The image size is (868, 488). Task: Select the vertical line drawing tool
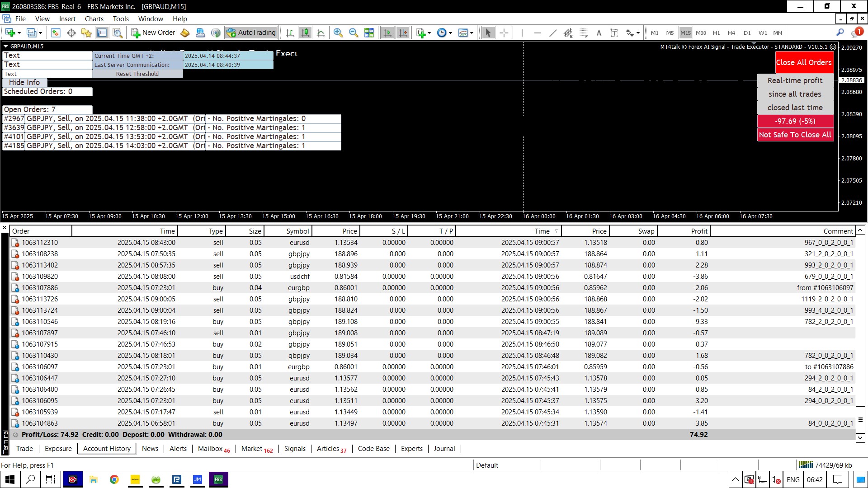point(522,33)
